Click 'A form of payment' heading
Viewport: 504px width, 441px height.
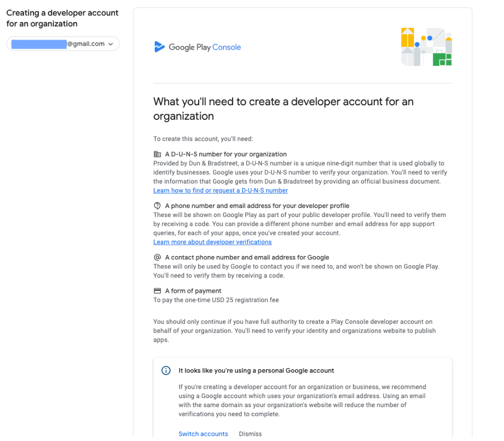pos(193,291)
